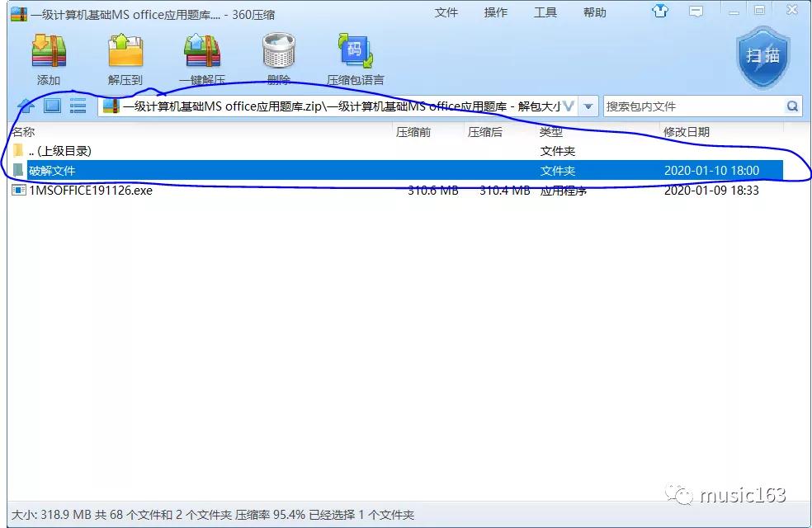Screen dimensions: 812x528
Task: Click the 破解文件 folder icon
Action: click(x=18, y=170)
